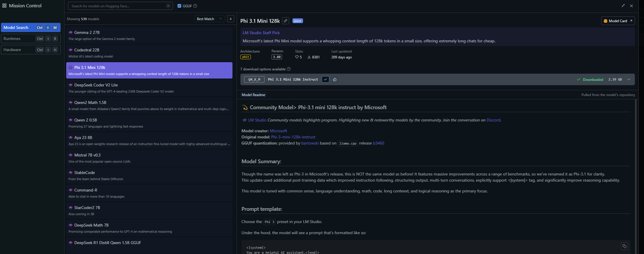This screenshot has width=644, height=254.
Task: Click the Qwen2 Math 1.5B model icon
Action: tap(71, 102)
